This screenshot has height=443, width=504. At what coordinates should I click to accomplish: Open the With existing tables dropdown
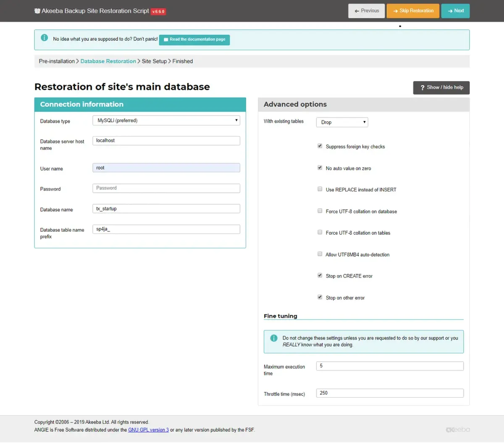coord(342,122)
